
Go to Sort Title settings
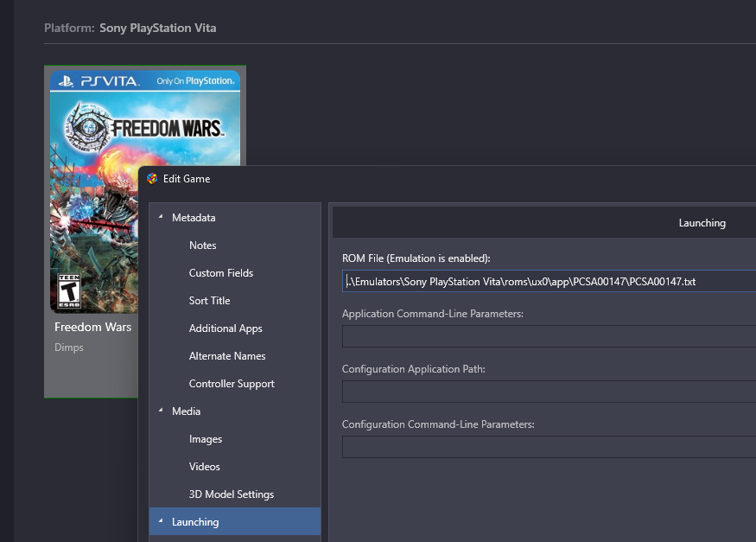[209, 301]
